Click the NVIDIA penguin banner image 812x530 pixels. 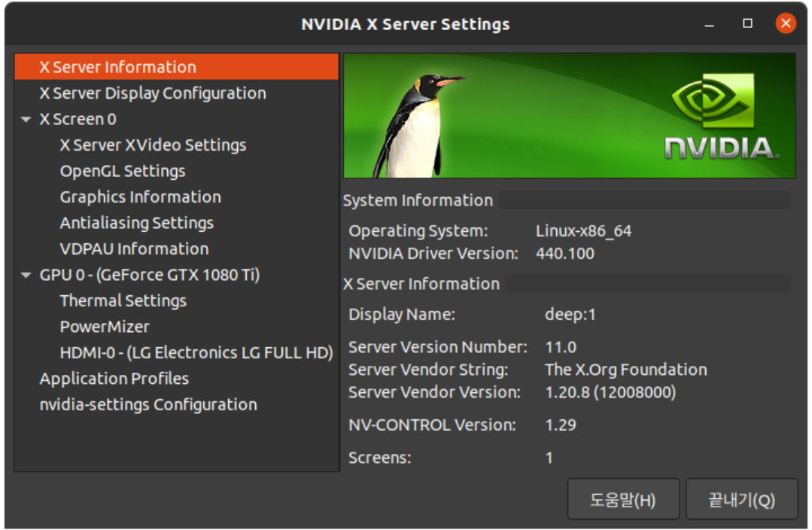pos(569,115)
